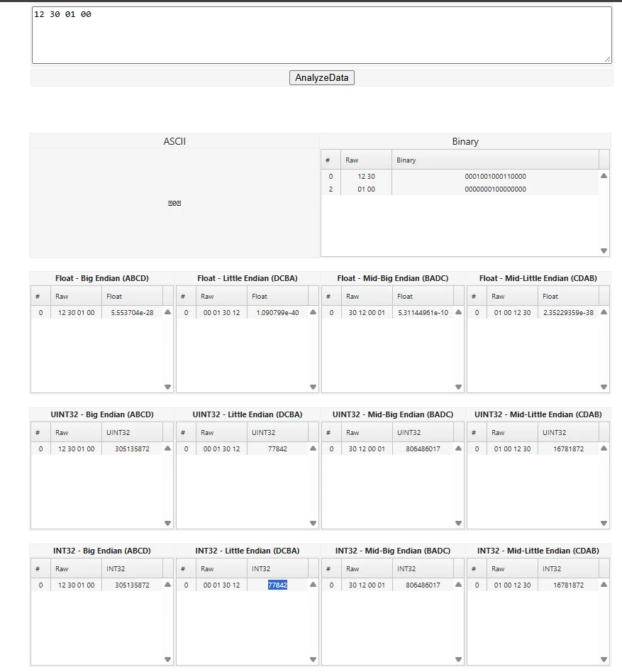Screen dimensions: 622x672
Task: Click 16781872 in INT32 Mid-Little Endian table
Action: point(569,585)
